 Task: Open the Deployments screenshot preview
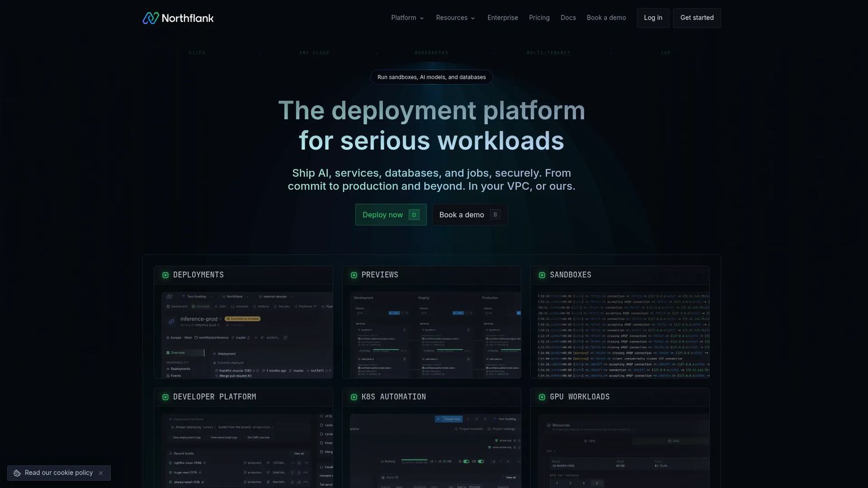coord(247,335)
